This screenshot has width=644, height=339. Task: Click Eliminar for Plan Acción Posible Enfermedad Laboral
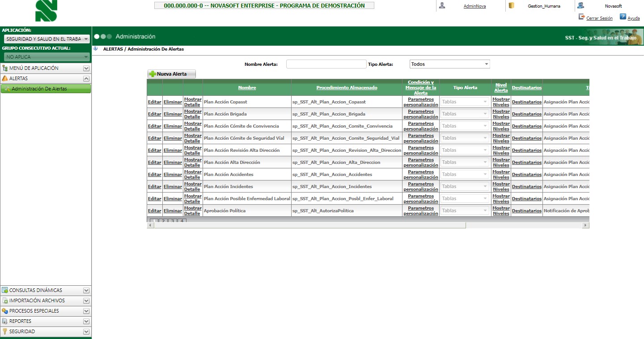pos(173,199)
